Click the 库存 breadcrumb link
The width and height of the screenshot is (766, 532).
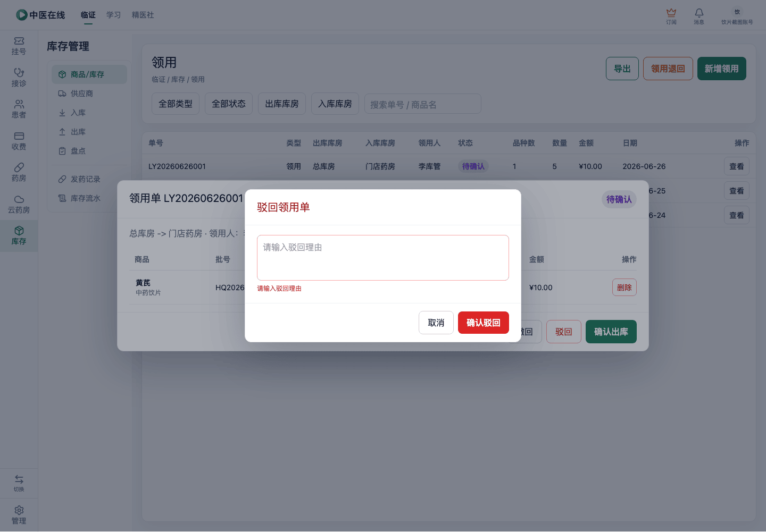tap(178, 79)
